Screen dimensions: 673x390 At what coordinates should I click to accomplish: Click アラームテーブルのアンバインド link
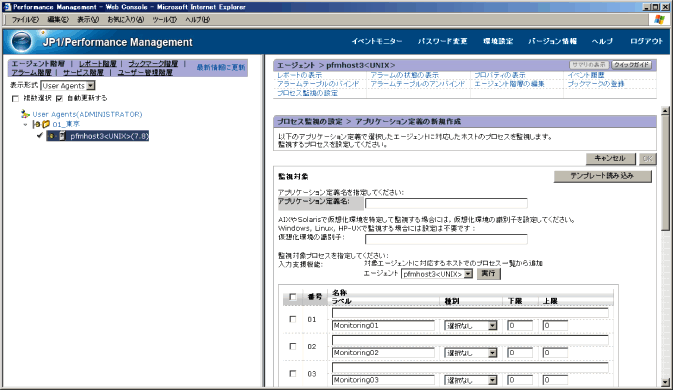tap(418, 84)
